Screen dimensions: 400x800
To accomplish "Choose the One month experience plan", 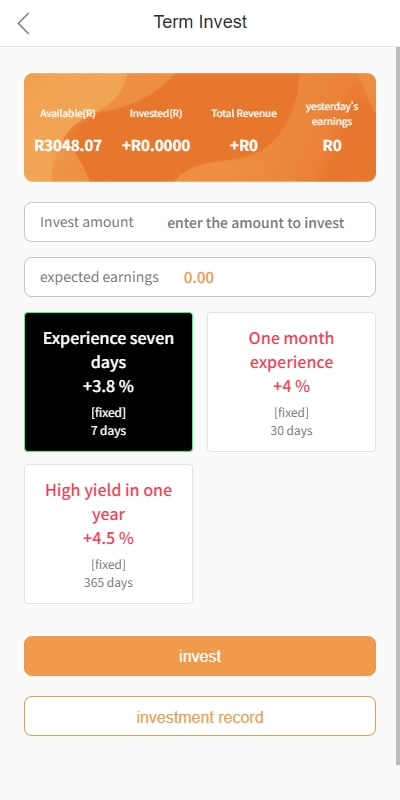I will (291, 382).
